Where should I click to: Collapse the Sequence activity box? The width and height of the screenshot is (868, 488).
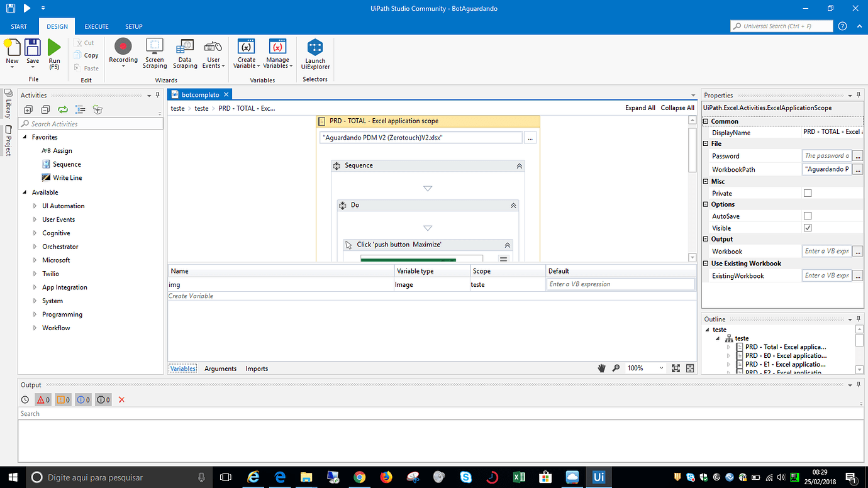coord(519,166)
